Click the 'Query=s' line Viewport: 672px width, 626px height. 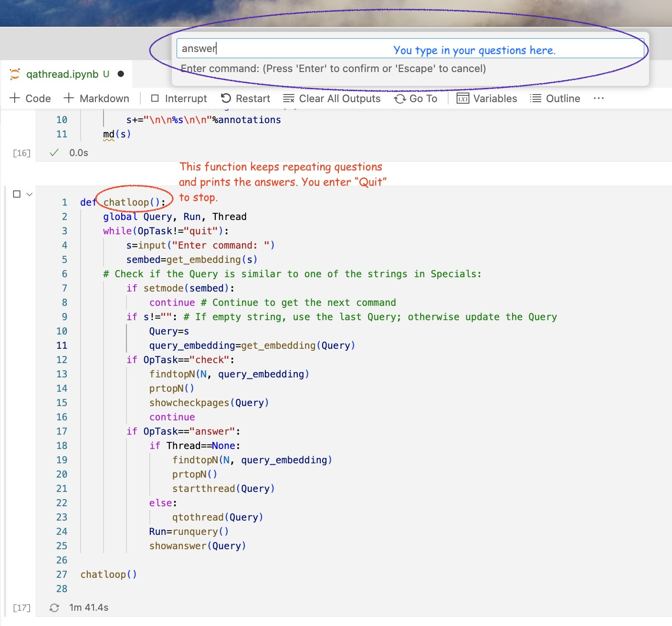[x=169, y=331]
